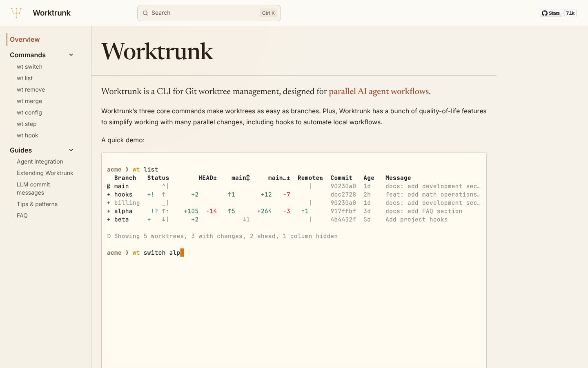588x368 pixels.
Task: Click the Ctrl K shortcut hint
Action: 268,13
